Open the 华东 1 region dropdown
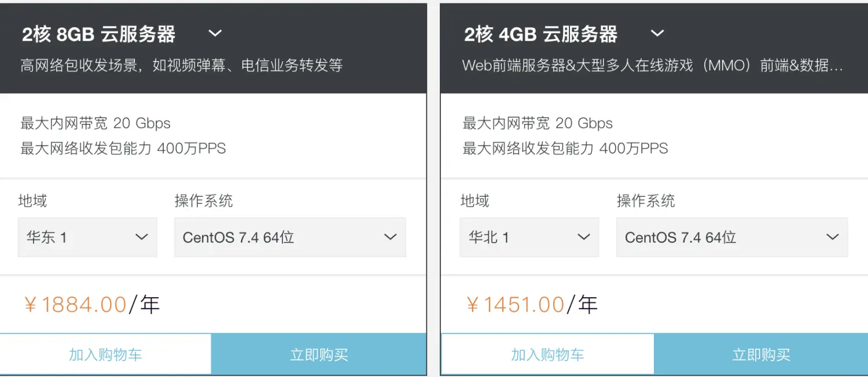The image size is (868, 377). (x=87, y=237)
